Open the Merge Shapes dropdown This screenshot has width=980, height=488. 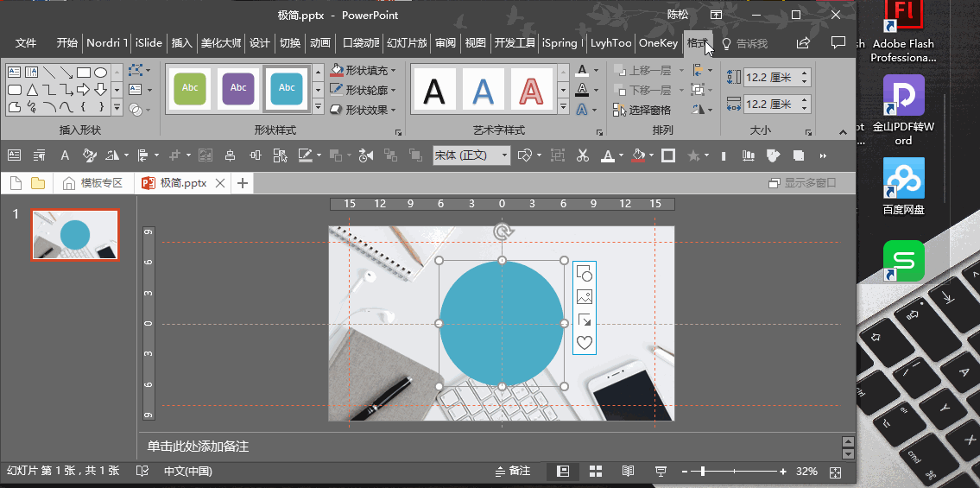pyautogui.click(x=140, y=110)
